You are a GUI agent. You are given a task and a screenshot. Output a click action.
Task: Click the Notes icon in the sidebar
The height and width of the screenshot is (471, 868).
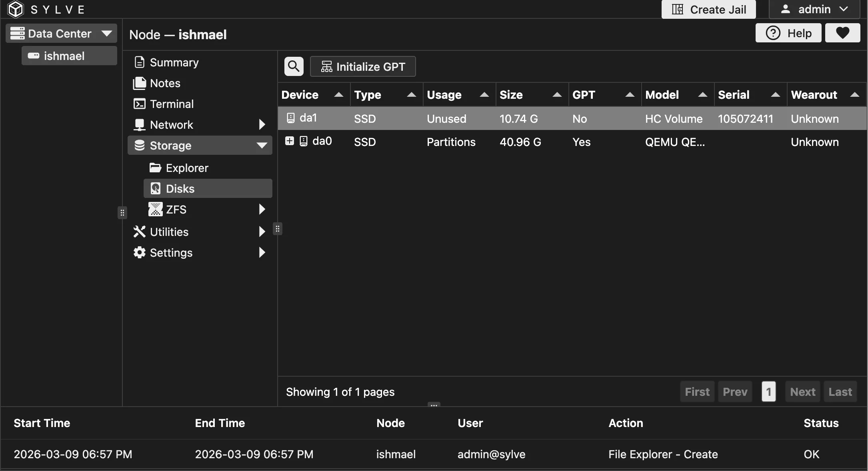click(x=139, y=83)
